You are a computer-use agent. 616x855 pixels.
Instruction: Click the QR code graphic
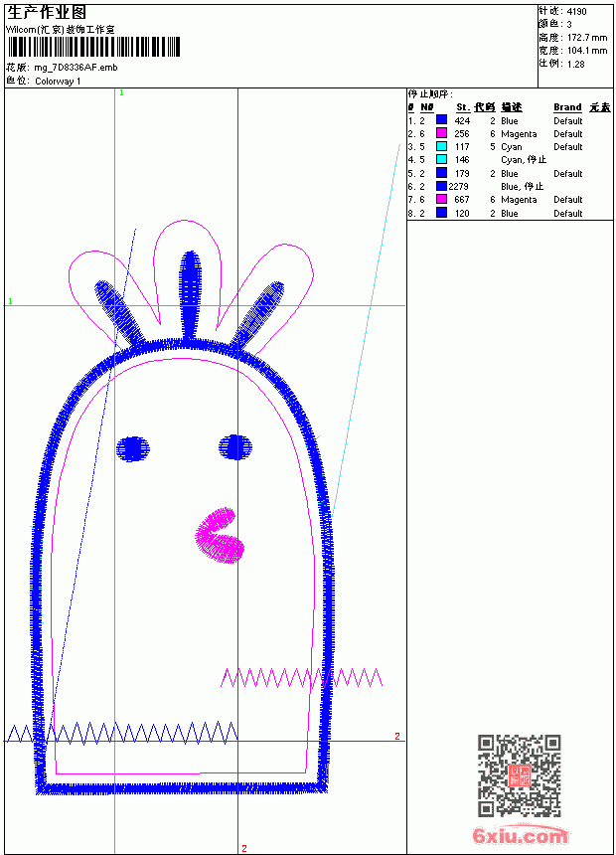[520, 774]
